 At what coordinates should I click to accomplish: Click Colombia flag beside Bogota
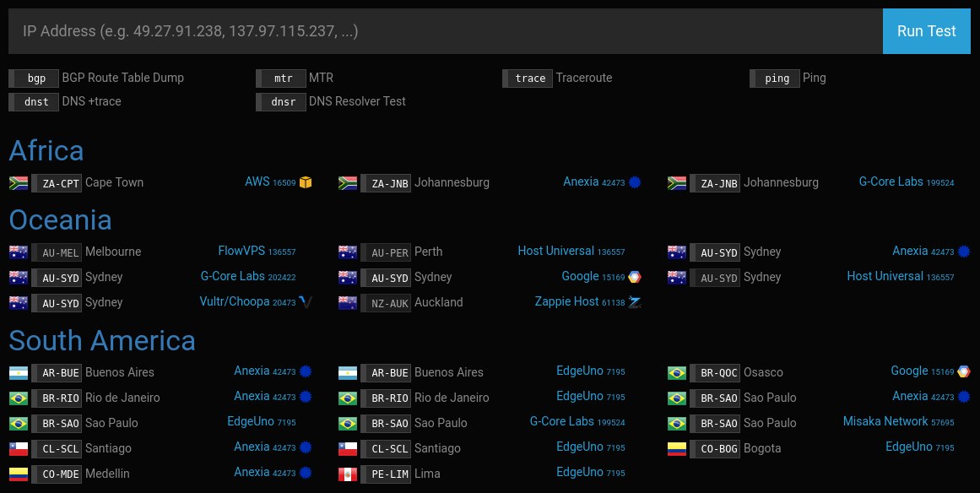coord(677,448)
